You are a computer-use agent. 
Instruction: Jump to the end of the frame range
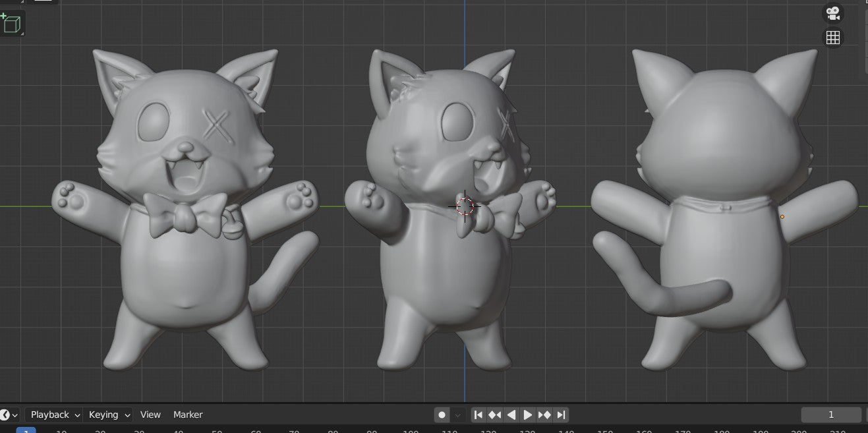click(x=562, y=415)
